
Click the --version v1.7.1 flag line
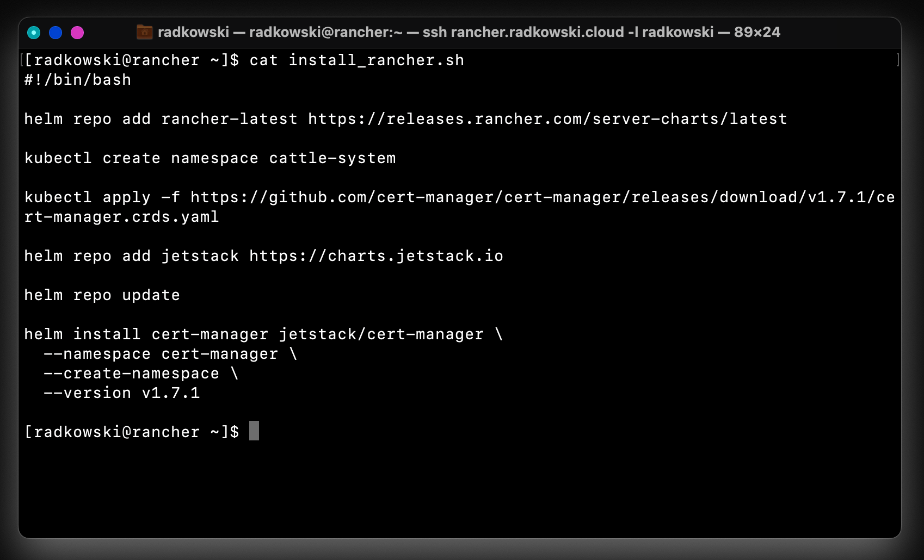(x=122, y=393)
